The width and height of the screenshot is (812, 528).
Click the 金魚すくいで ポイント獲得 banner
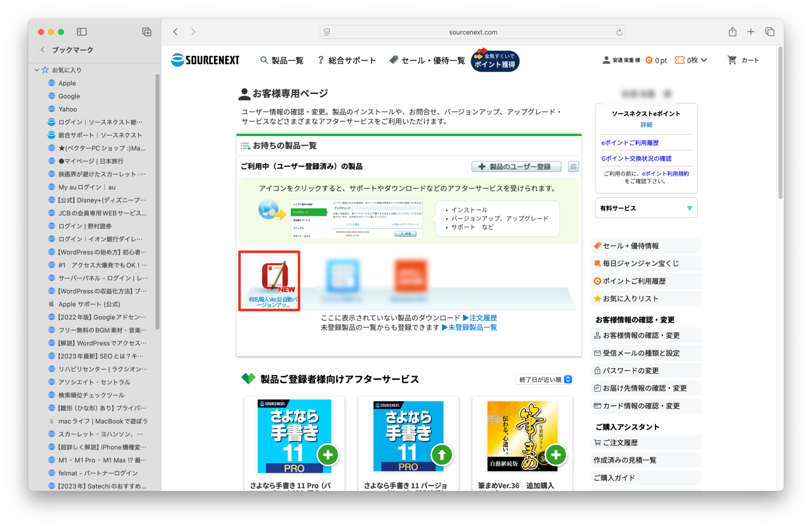coord(495,61)
